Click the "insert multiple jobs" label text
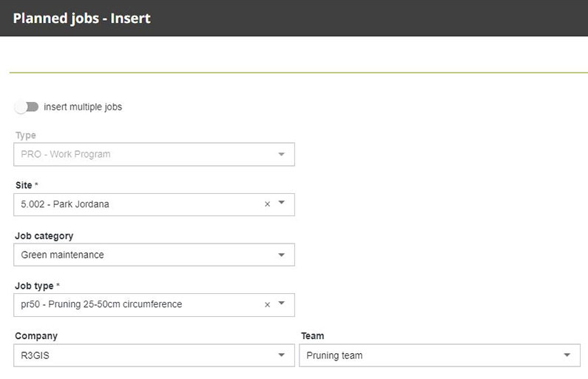The width and height of the screenshot is (588, 379). pyautogui.click(x=83, y=107)
